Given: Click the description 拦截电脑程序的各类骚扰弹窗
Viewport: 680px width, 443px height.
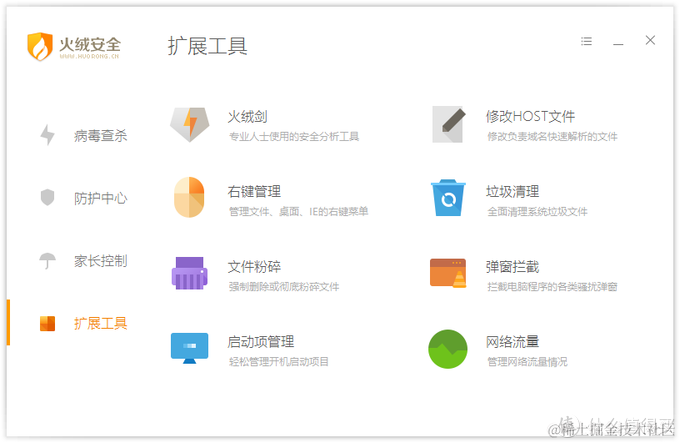Looking at the screenshot, I should pyautogui.click(x=552, y=287).
